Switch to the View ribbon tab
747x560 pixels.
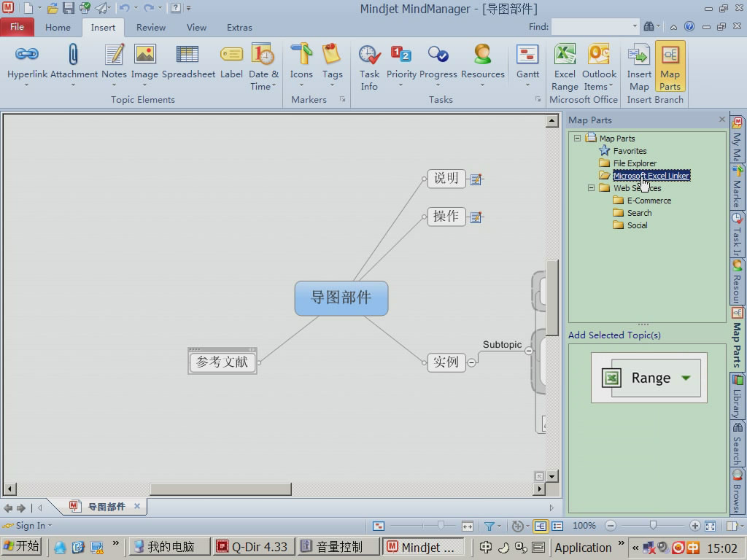click(196, 28)
